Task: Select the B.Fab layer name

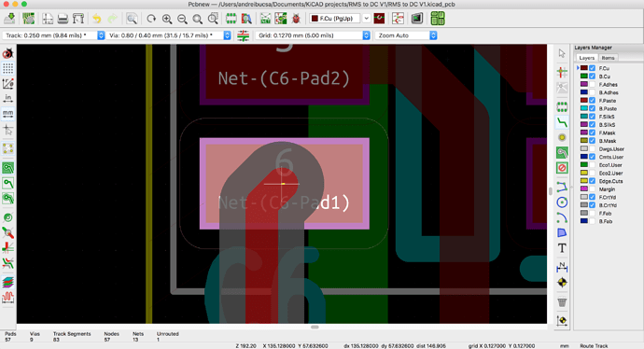Action: point(606,221)
